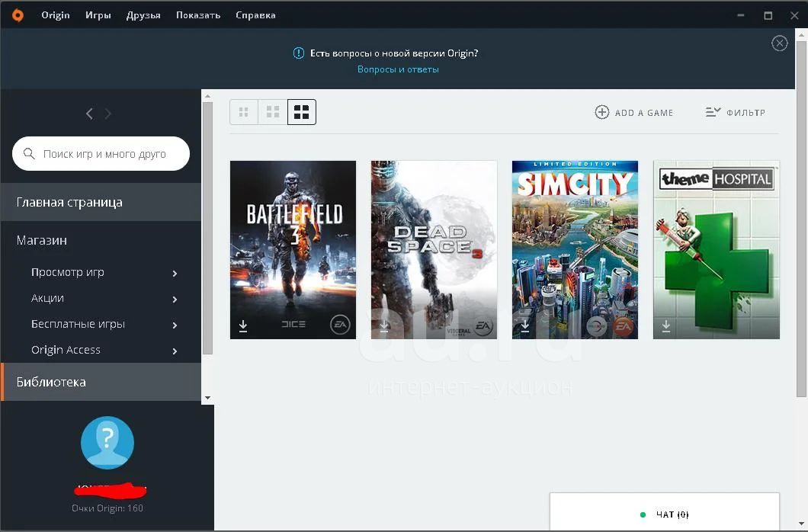
Task: Switch to small tile view
Action: pyautogui.click(x=244, y=112)
